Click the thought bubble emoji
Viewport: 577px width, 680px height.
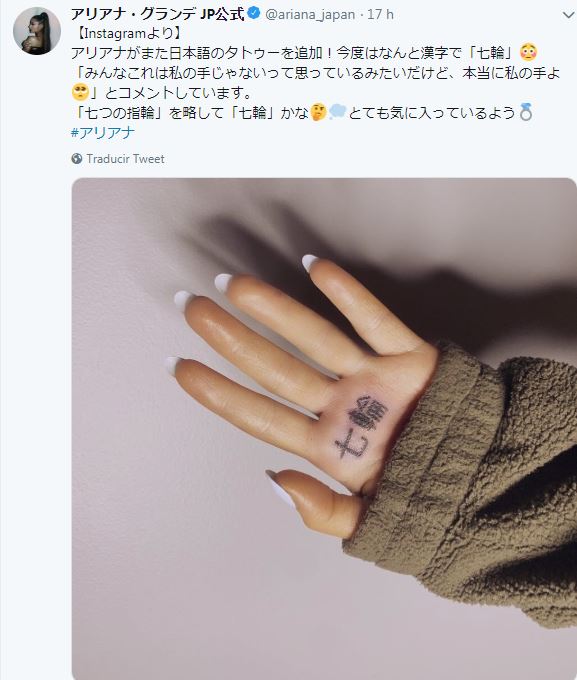coord(338,112)
